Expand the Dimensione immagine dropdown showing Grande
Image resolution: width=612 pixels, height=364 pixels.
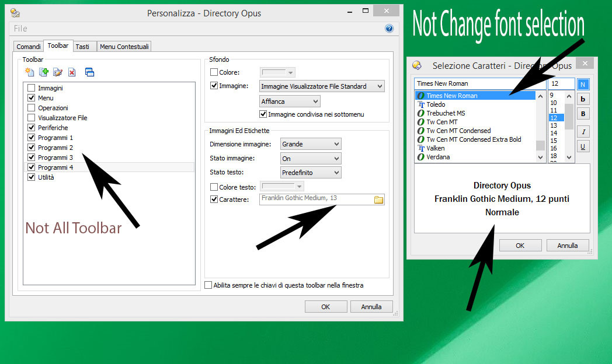pyautogui.click(x=311, y=144)
